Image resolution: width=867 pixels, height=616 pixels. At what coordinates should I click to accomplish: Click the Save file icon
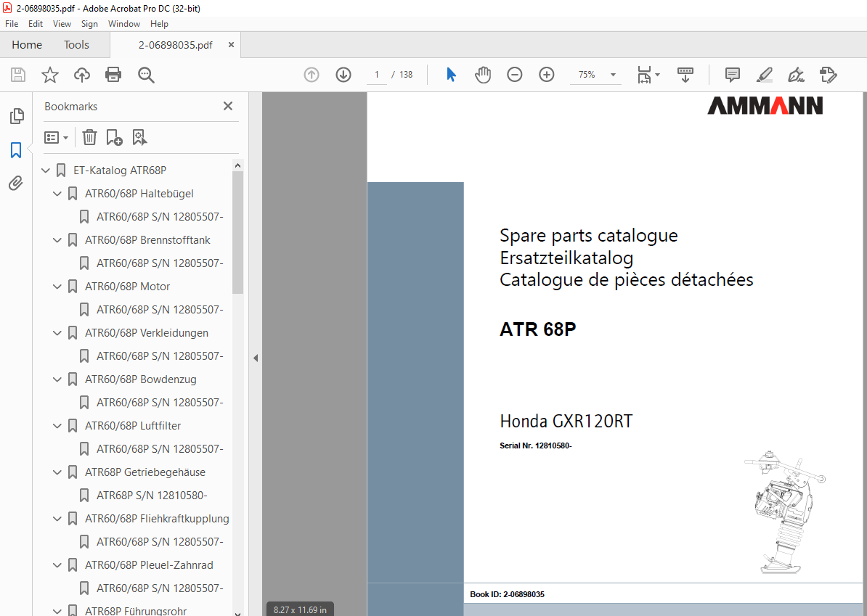click(18, 75)
